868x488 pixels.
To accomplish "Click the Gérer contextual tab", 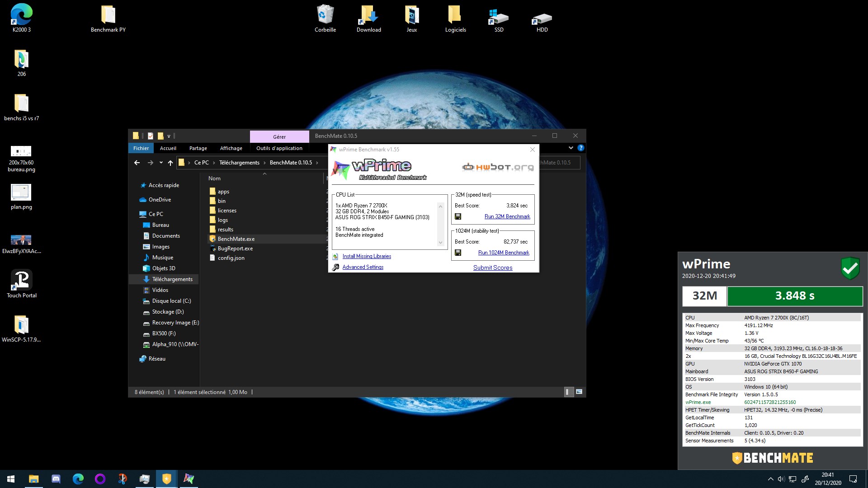I will click(x=279, y=136).
